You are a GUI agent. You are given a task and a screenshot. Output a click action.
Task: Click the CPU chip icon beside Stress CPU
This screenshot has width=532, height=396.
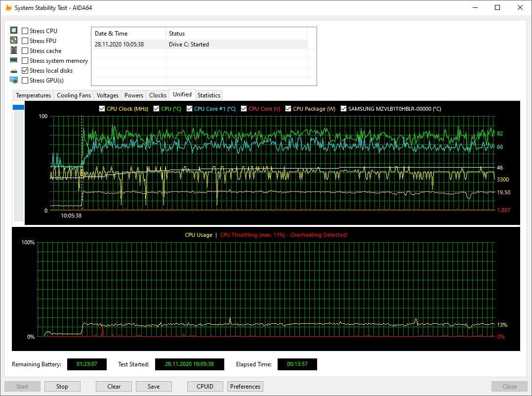click(14, 31)
